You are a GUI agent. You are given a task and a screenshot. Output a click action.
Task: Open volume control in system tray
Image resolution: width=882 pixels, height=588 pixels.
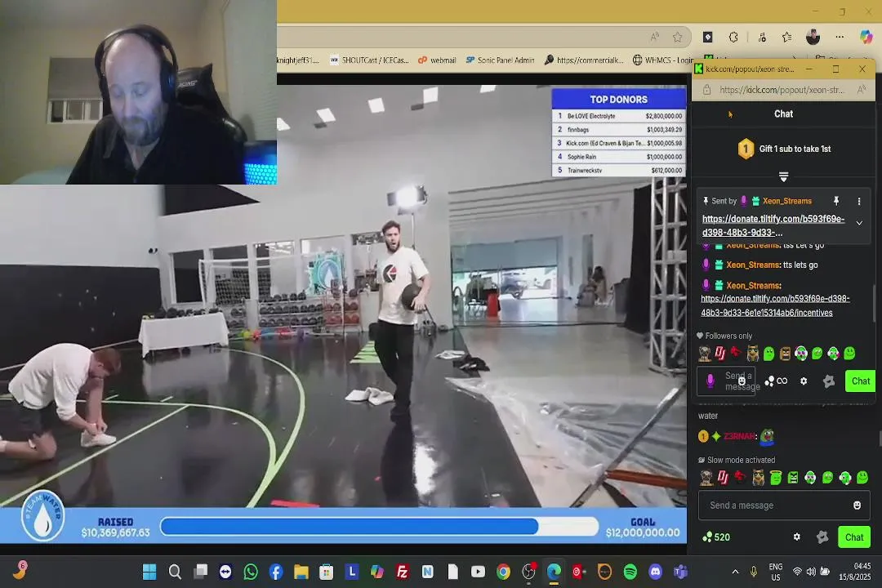point(811,572)
